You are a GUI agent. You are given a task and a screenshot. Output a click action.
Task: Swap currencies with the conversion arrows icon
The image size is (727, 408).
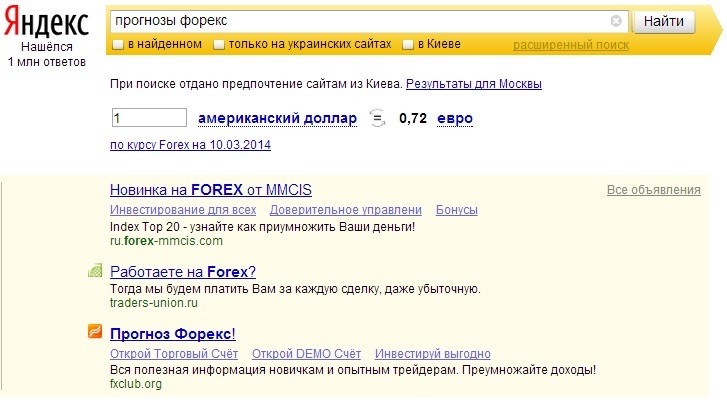point(378,118)
